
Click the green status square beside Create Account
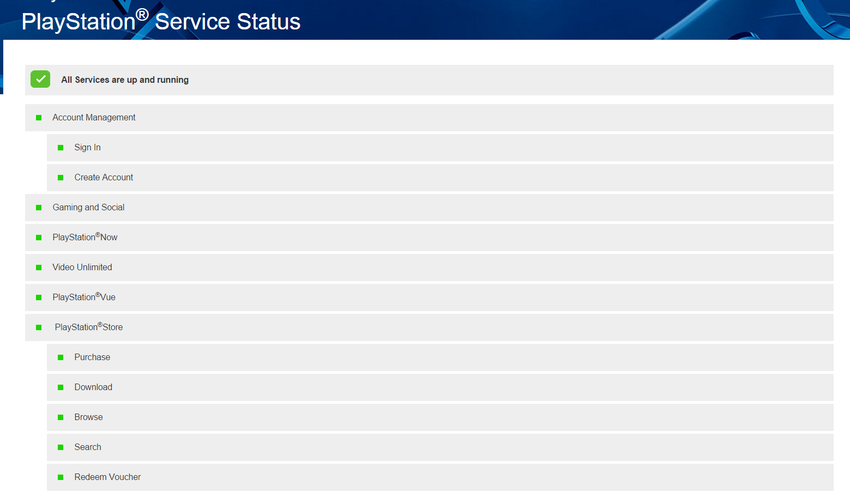(x=61, y=178)
